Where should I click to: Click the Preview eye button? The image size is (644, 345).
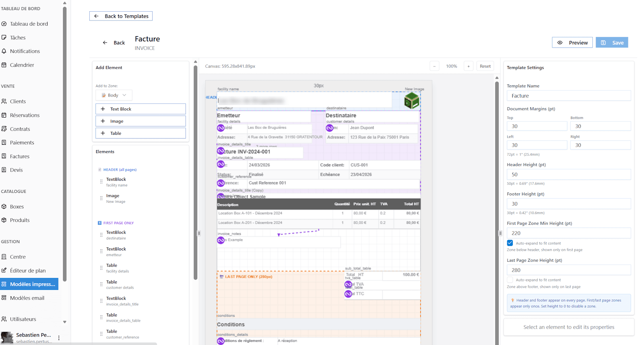tap(572, 43)
